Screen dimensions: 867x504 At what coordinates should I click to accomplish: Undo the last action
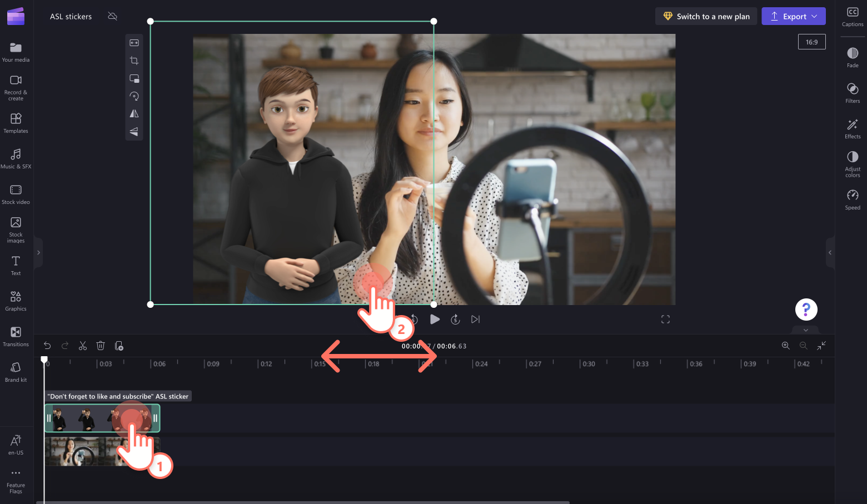pyautogui.click(x=47, y=346)
